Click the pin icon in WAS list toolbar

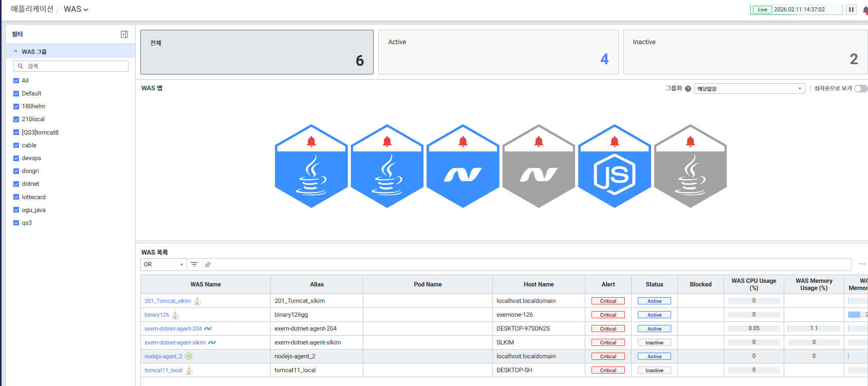[208, 264]
